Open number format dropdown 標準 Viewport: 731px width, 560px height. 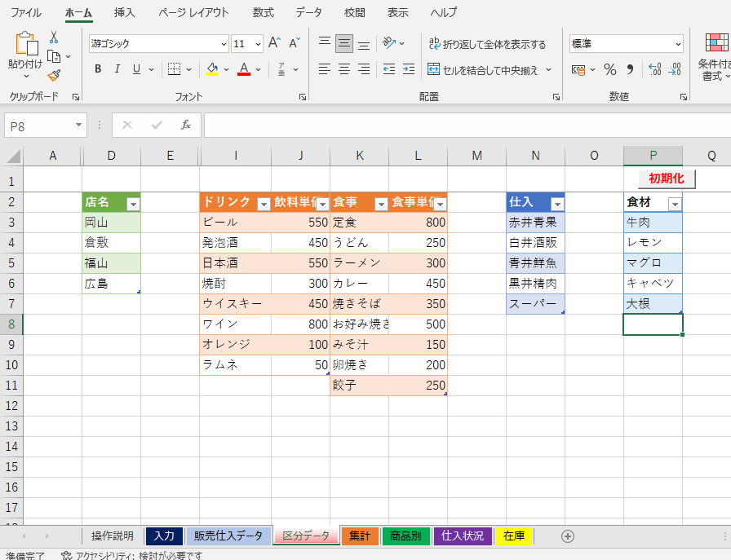pos(678,44)
